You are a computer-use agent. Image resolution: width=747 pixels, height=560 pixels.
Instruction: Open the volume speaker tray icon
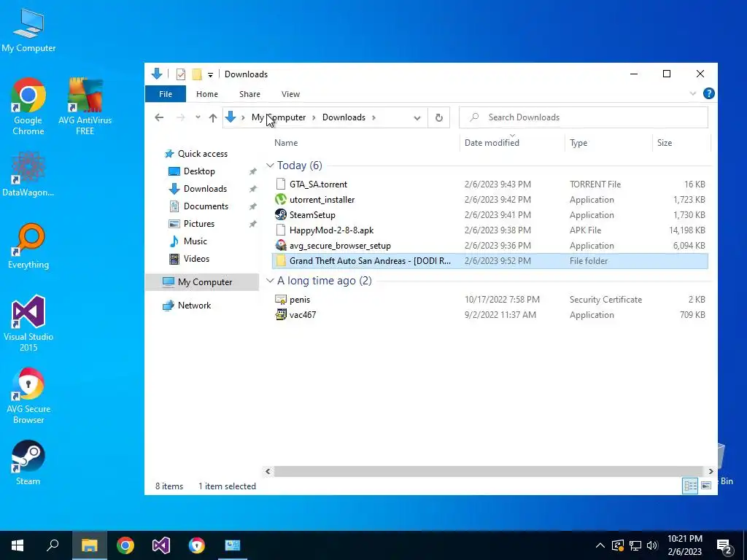[x=652, y=545]
